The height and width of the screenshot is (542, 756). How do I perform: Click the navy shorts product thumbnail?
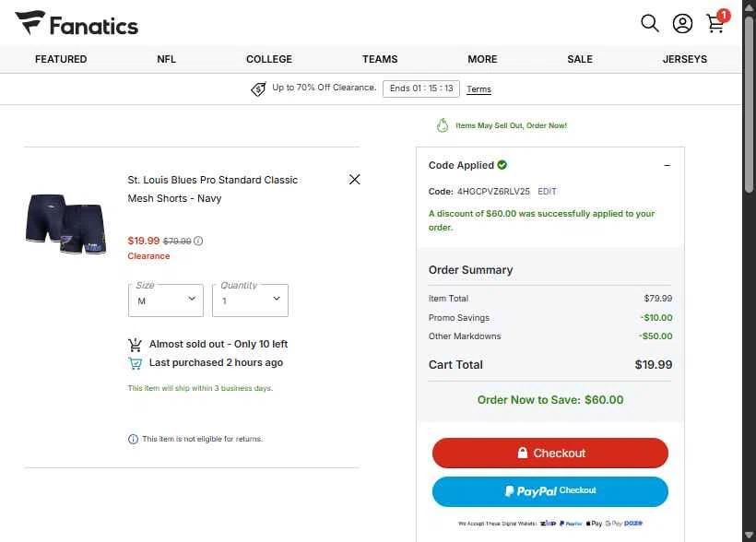tap(65, 222)
